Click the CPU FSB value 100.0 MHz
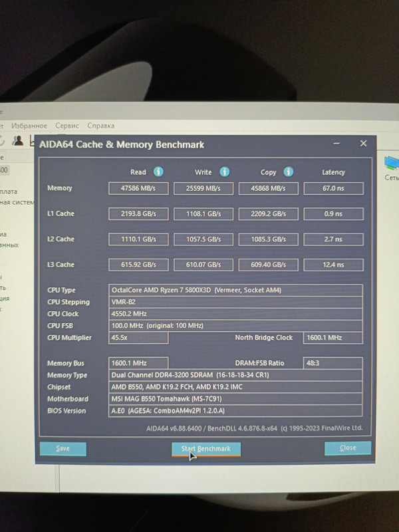The image size is (399, 532). point(235,326)
